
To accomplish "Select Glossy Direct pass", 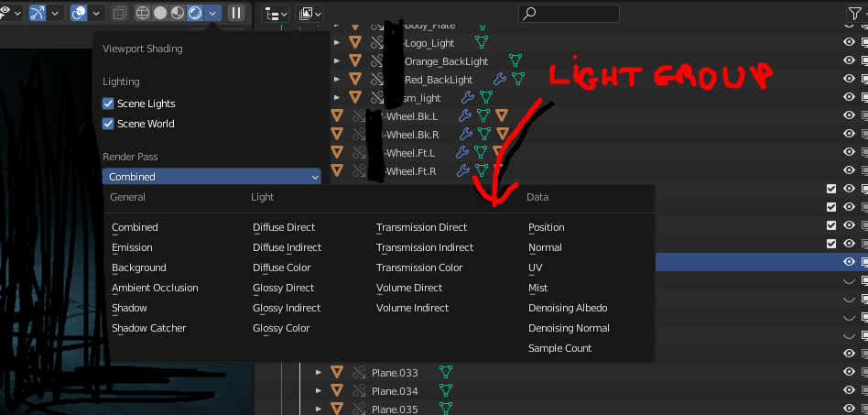I will (283, 288).
